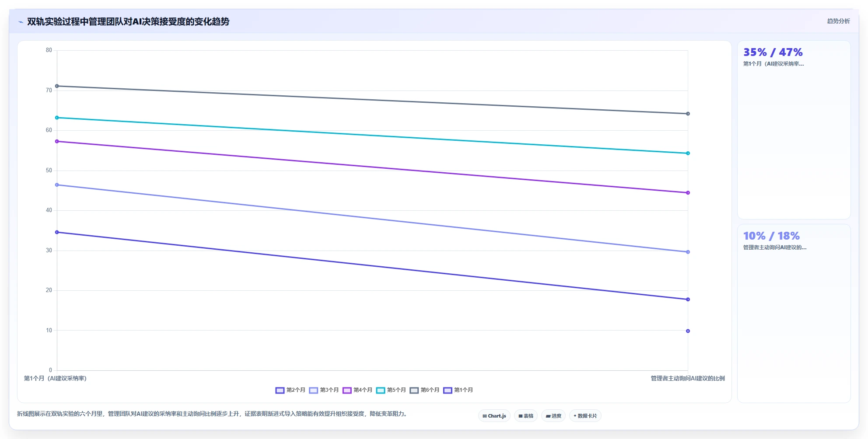
Task: Click the 第2个月 legend color box
Action: tap(280, 390)
